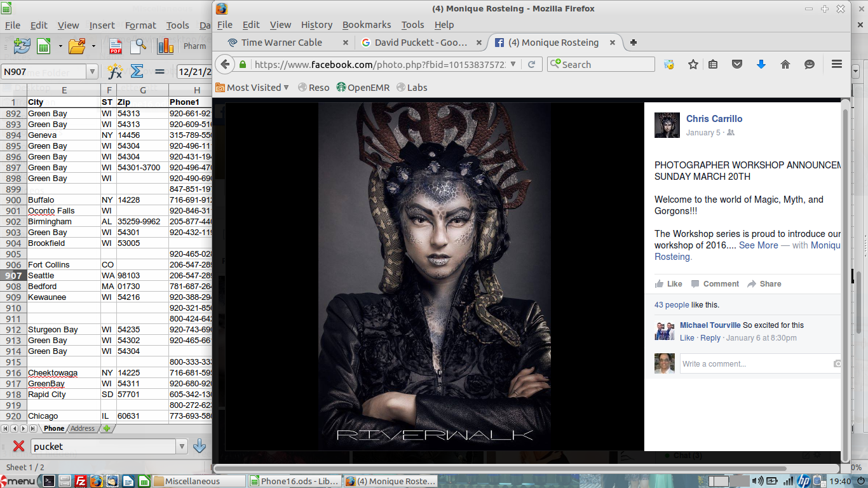This screenshot has height=488, width=868.
Task: Open Firefox Downloads blue arrow
Action: tap(761, 64)
